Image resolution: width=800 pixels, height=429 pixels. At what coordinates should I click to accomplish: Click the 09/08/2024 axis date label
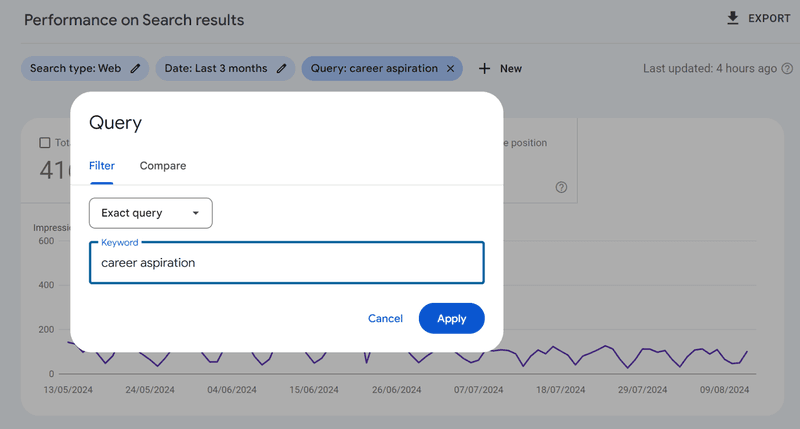(724, 390)
